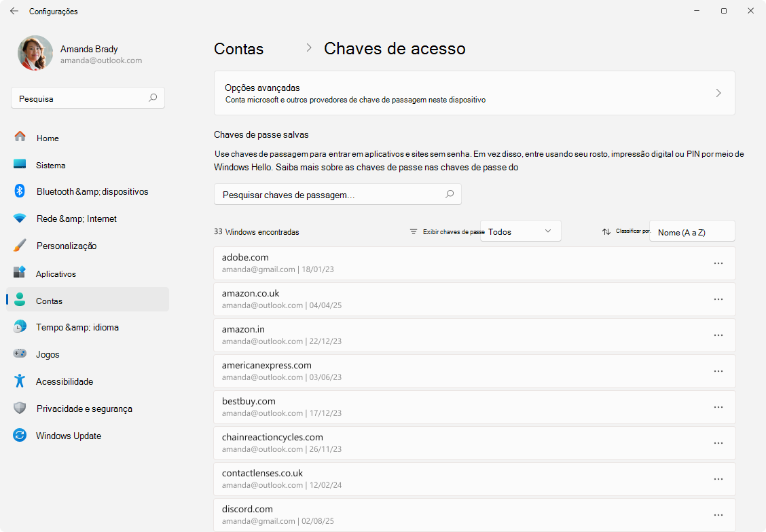Click the chevron on Opções avançadas

[718, 93]
